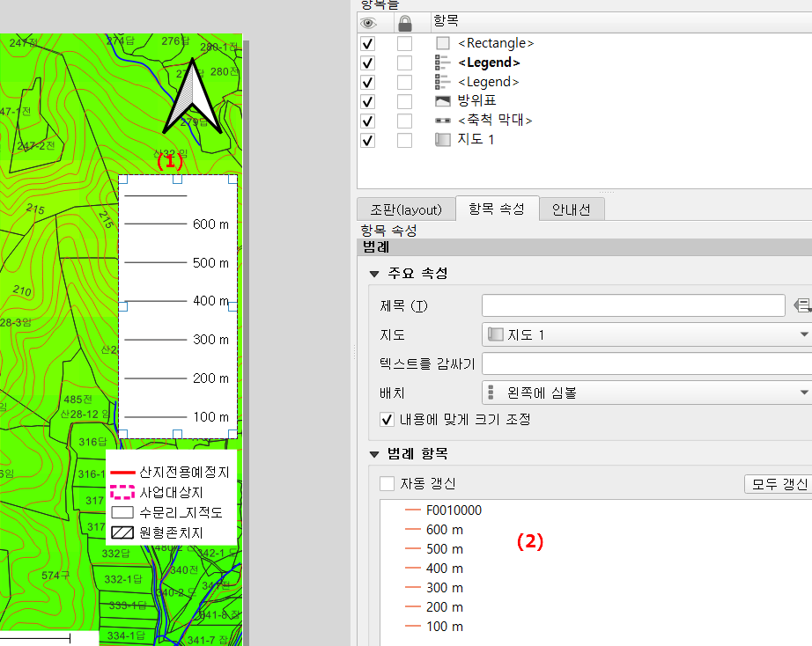
Task: Toggle visibility of the Rectangle item
Action: [x=367, y=43]
